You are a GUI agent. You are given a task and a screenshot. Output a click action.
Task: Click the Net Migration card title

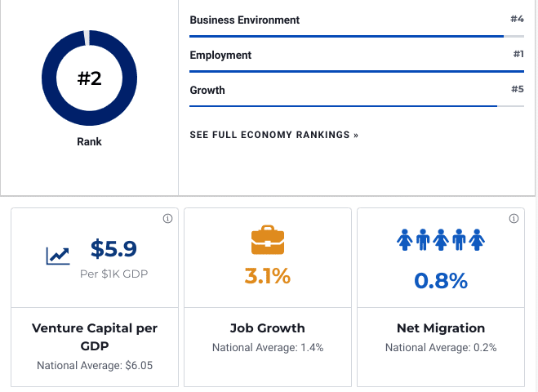(441, 328)
